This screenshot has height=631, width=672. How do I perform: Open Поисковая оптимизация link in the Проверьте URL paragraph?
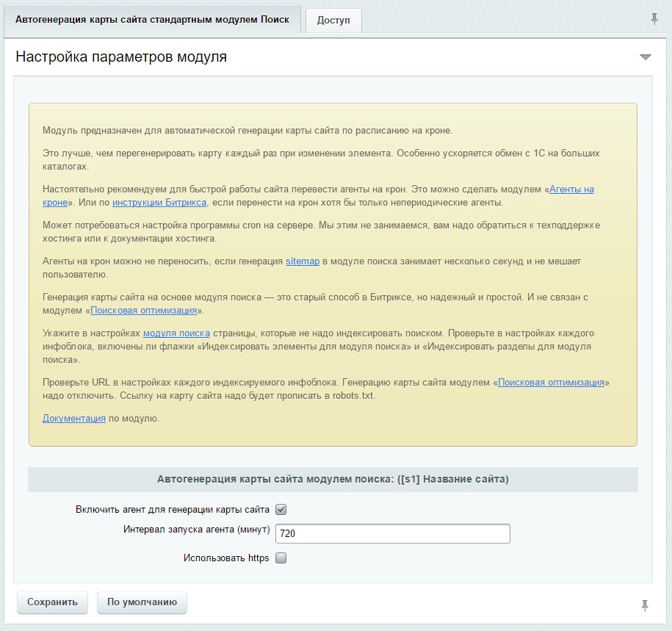click(551, 383)
